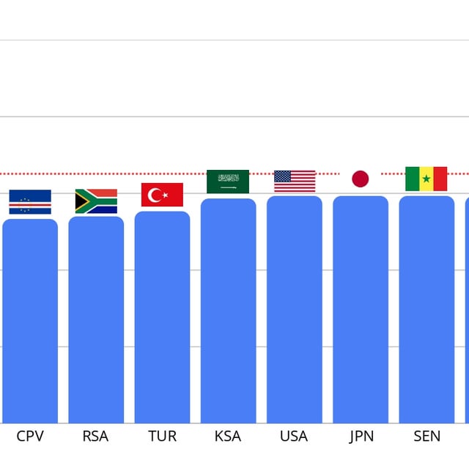Image resolution: width=469 pixels, height=476 pixels.
Task: Click the Cape Verde flag icon
Action: (30, 201)
